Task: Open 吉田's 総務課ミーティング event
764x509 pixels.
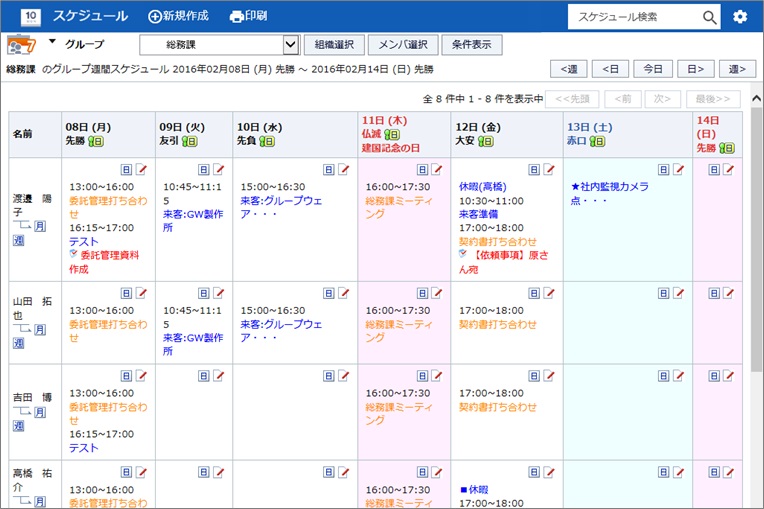Action: coord(399,414)
